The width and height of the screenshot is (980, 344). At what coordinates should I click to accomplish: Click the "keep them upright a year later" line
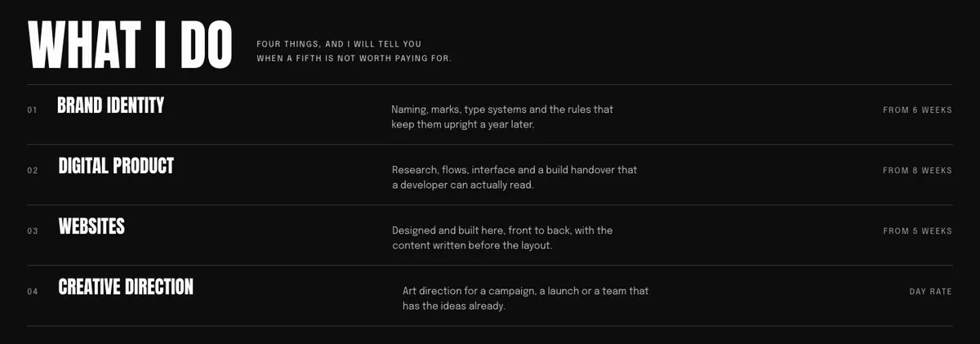click(462, 126)
